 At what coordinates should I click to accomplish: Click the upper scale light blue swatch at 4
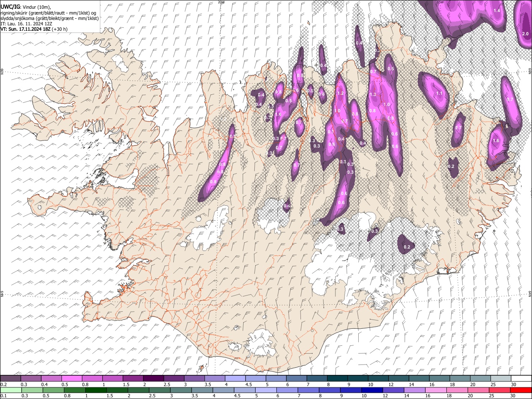click(x=235, y=379)
